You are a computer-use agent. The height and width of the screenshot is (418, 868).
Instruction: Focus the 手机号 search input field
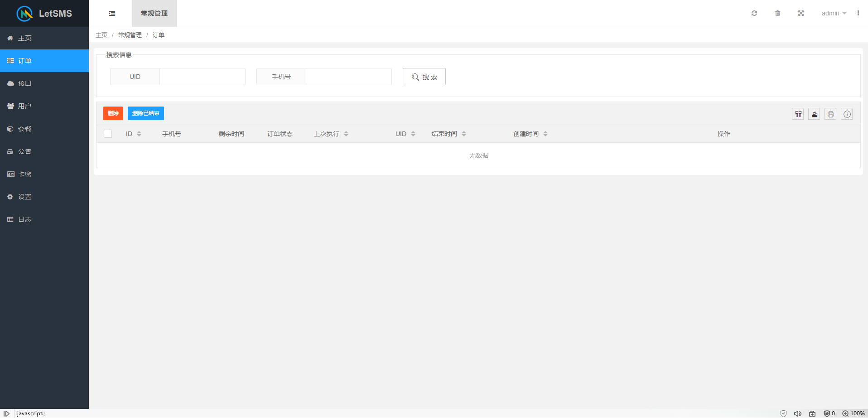pos(349,77)
